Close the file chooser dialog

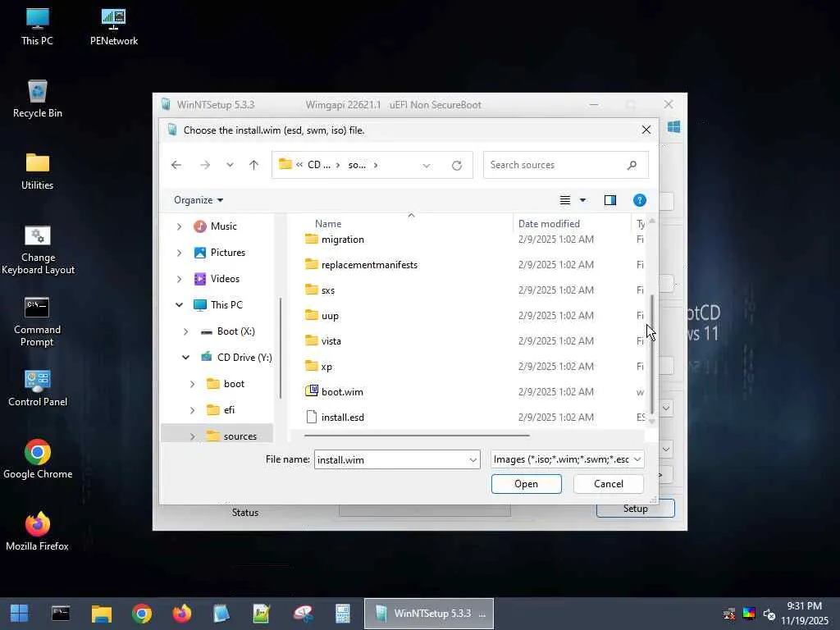(x=646, y=130)
